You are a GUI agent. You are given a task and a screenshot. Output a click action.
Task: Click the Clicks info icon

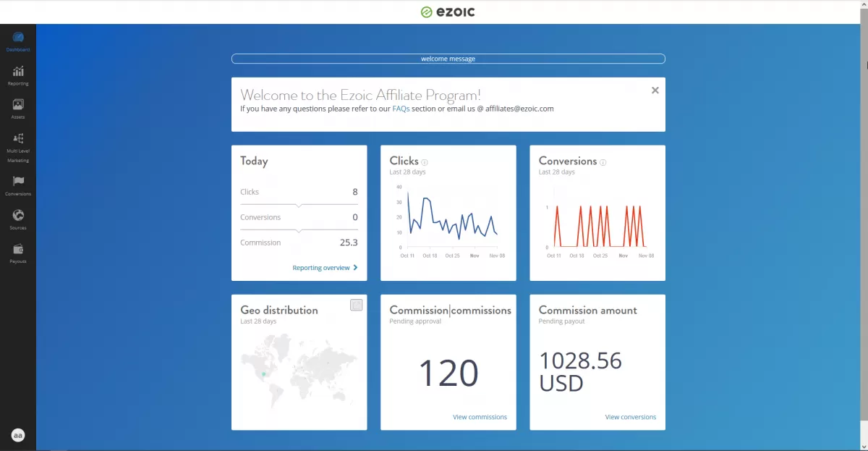[x=425, y=162]
